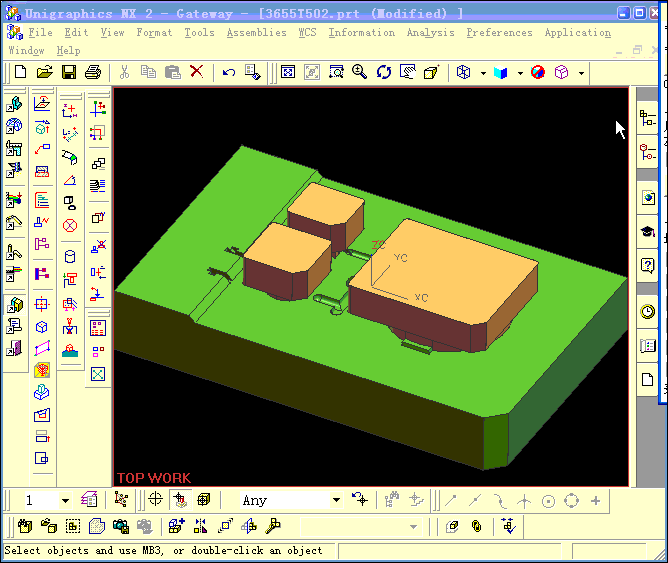Open the Application menu
Screen dimensions: 668x563
tap(578, 33)
